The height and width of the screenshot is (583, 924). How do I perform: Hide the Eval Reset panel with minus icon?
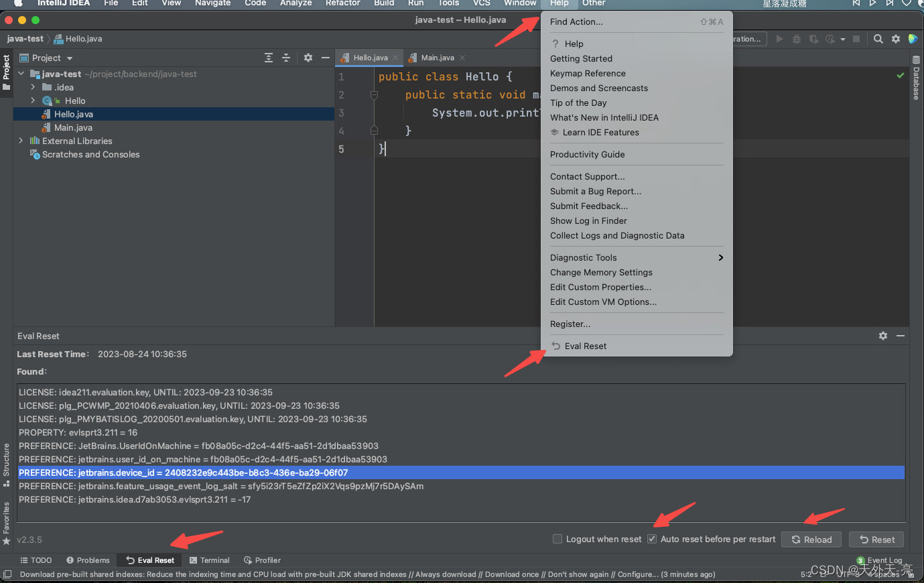click(x=901, y=336)
